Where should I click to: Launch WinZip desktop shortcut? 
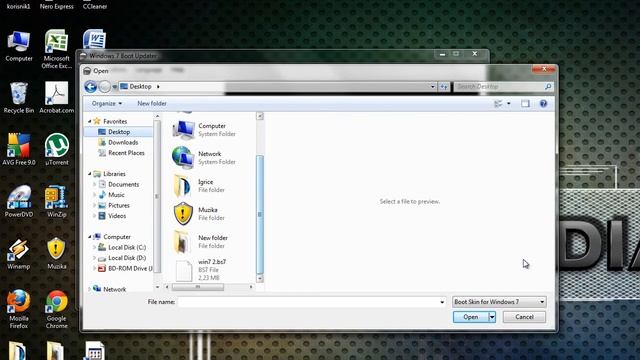click(x=56, y=202)
